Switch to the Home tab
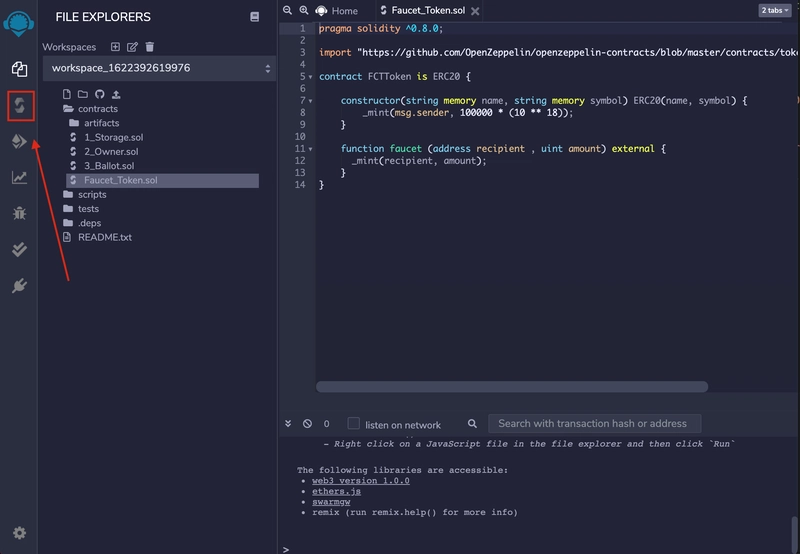This screenshot has width=800, height=554. [337, 11]
